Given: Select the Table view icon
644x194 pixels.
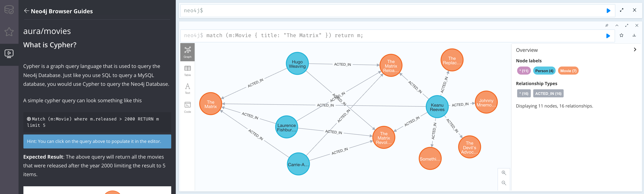Looking at the screenshot, I should pos(187,67).
